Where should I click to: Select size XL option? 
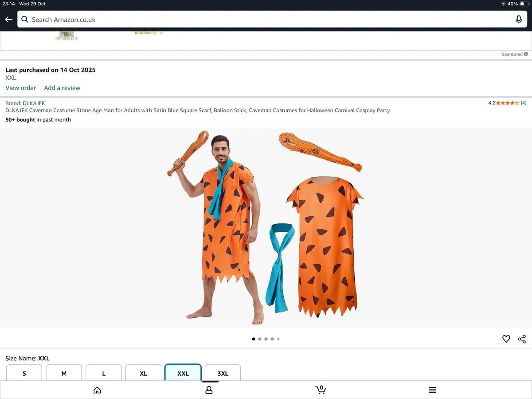click(x=143, y=373)
